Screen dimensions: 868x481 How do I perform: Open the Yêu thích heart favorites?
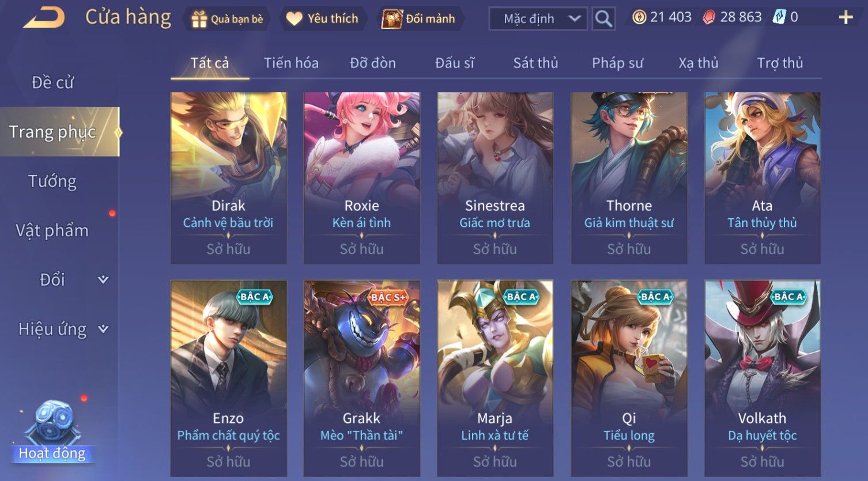322,18
